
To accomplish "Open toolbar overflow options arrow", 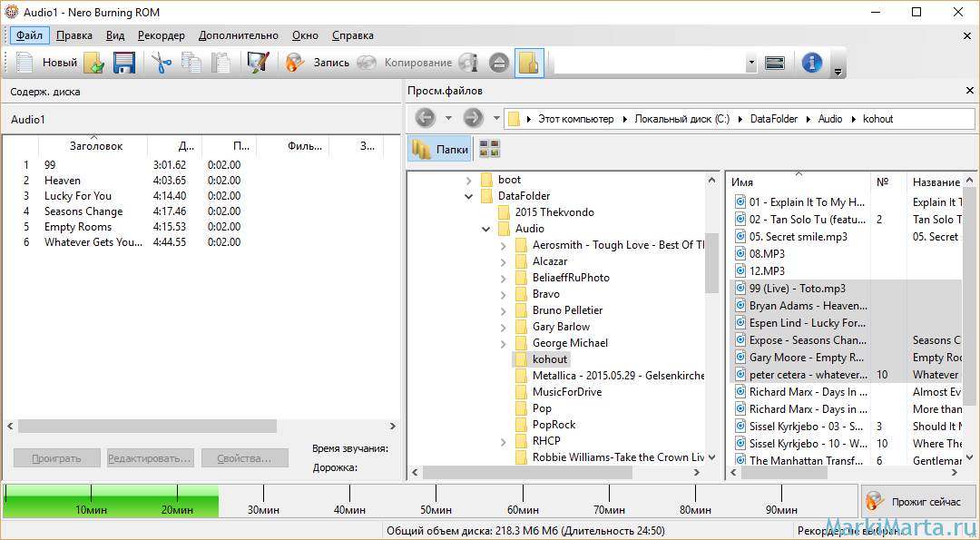I will (x=838, y=72).
